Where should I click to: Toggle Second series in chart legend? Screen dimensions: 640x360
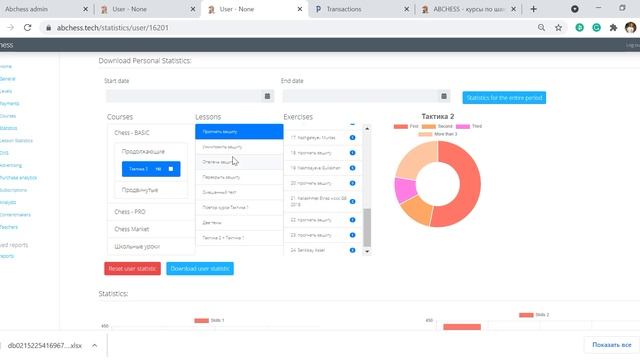[x=437, y=127]
